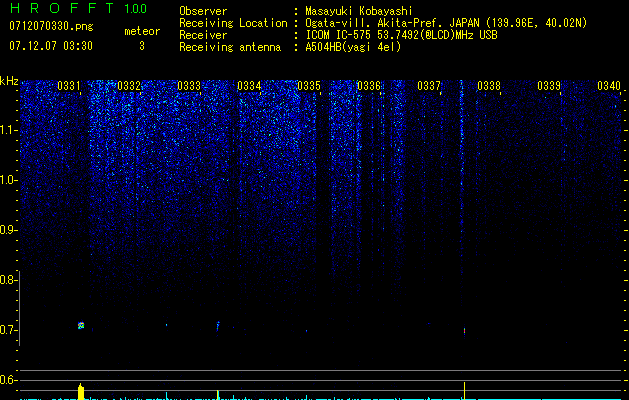Click the 0338 time marker

[x=489, y=86]
